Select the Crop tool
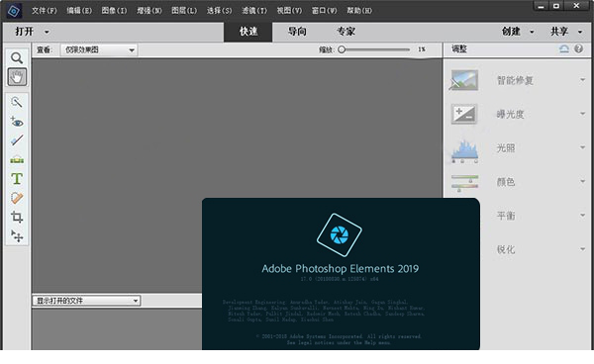 pos(17,217)
